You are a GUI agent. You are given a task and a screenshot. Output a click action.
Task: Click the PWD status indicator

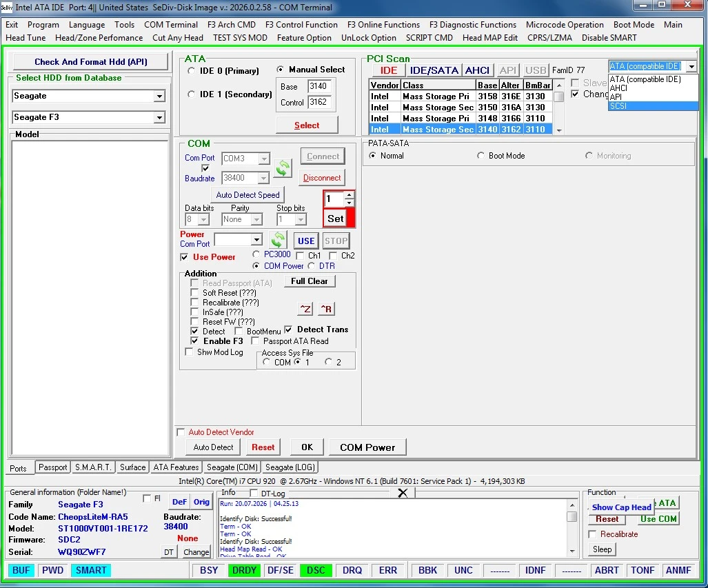(53, 570)
